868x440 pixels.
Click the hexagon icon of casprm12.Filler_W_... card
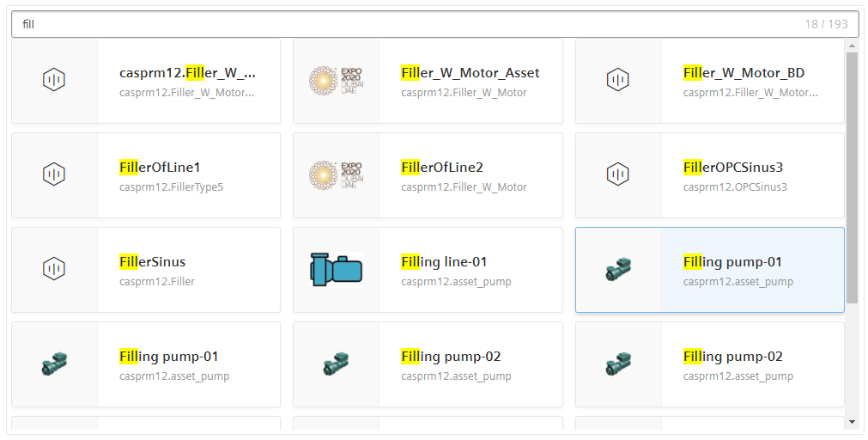point(54,79)
